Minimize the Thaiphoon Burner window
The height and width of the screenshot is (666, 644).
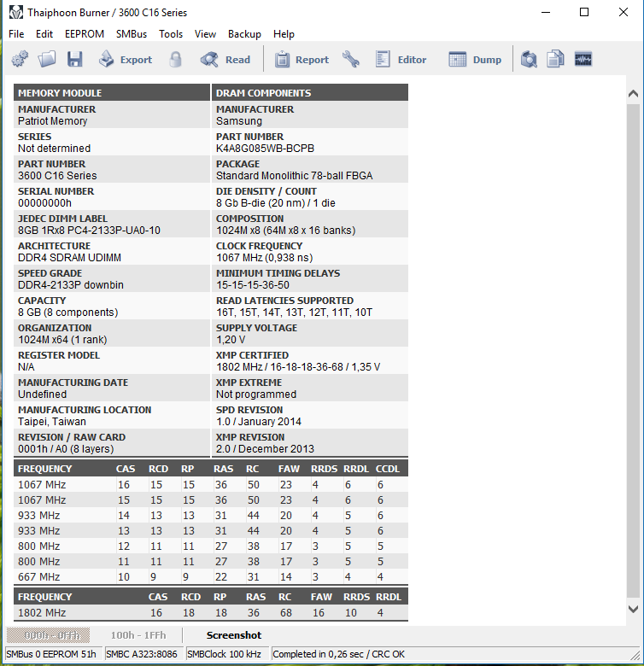[546, 12]
